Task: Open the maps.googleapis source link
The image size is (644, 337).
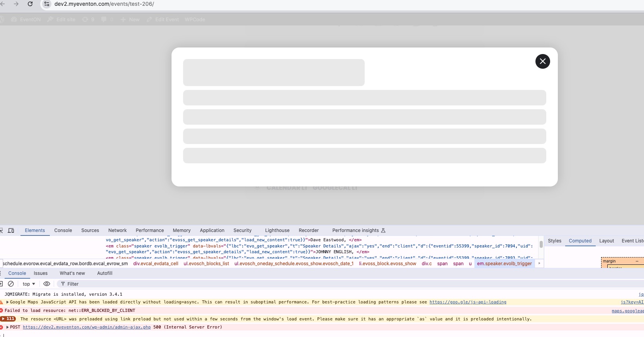Action: pyautogui.click(x=628, y=311)
